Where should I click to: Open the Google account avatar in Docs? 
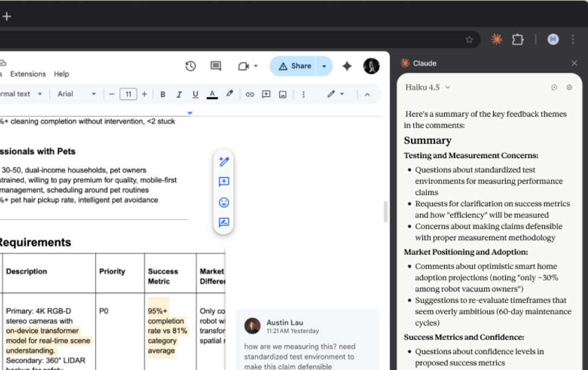[x=371, y=66]
